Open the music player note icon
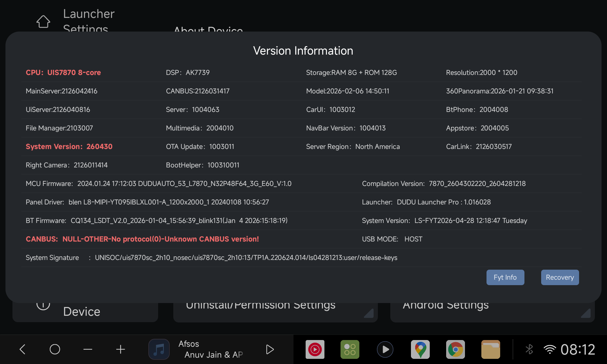 click(x=159, y=349)
